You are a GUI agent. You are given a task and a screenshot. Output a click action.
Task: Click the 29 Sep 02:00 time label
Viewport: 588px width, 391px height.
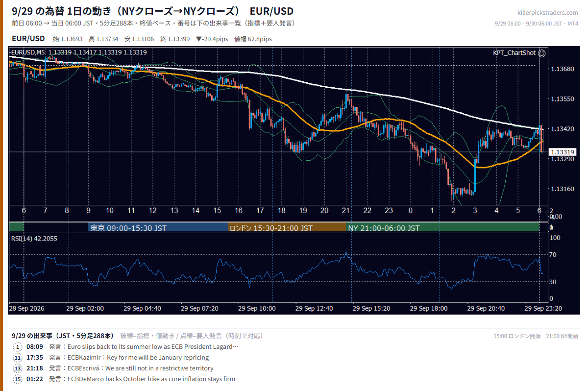click(86, 309)
